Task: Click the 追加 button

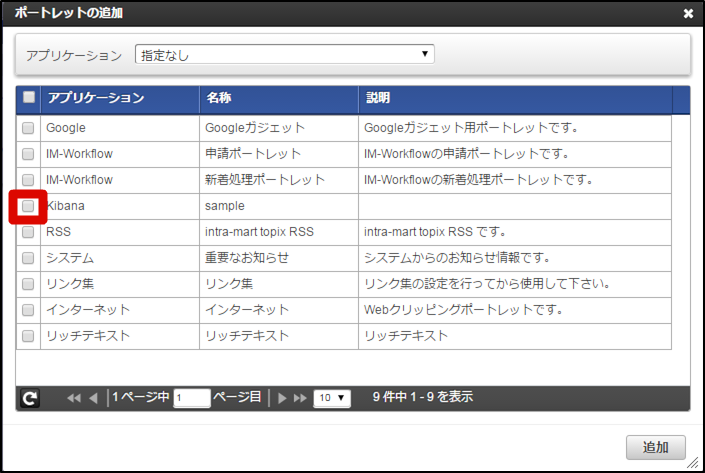Action: click(656, 447)
